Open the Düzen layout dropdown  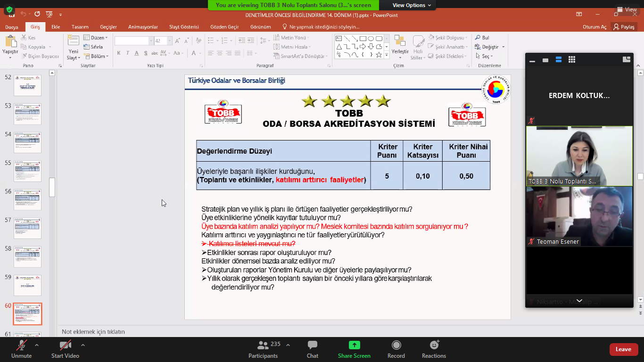96,38
